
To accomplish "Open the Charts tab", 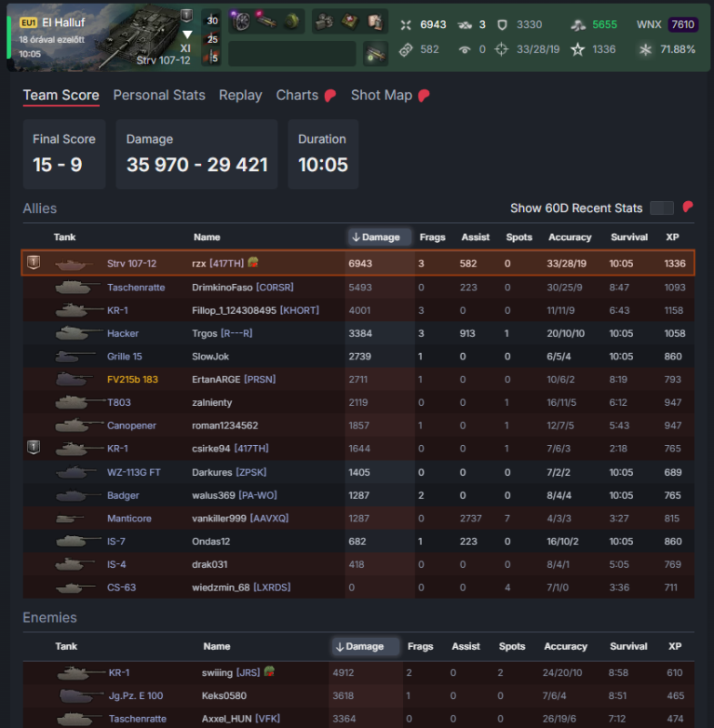I will (297, 96).
